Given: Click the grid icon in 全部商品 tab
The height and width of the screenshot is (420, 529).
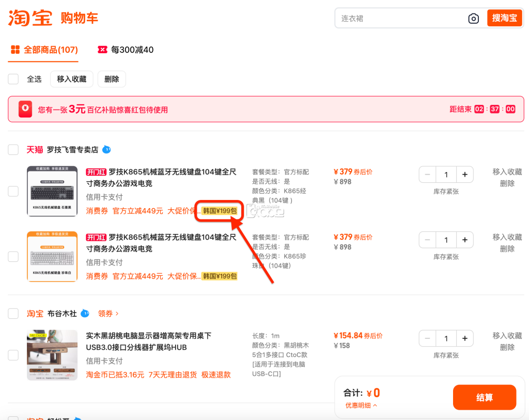Looking at the screenshot, I should click(x=15, y=50).
